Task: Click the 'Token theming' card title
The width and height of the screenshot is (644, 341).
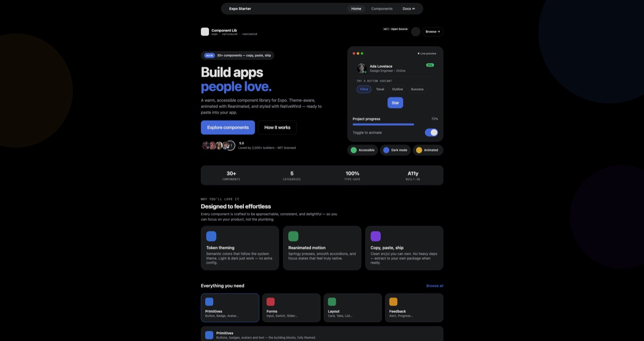Action: click(220, 248)
